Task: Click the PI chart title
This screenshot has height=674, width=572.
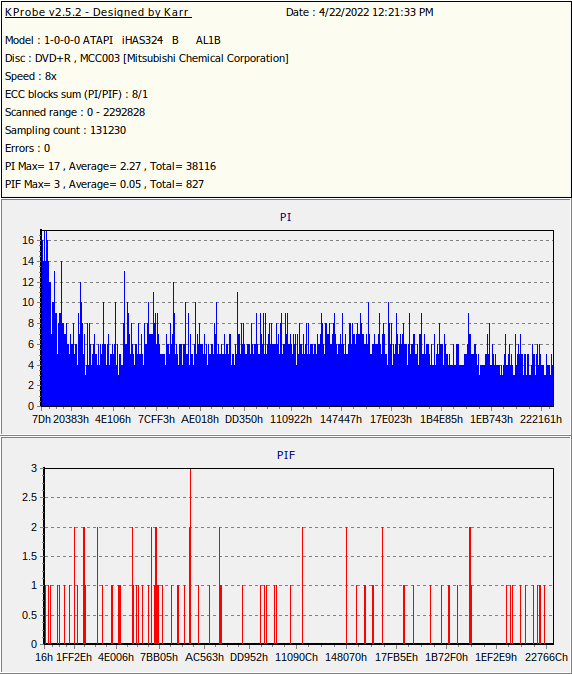Action: click(286, 217)
